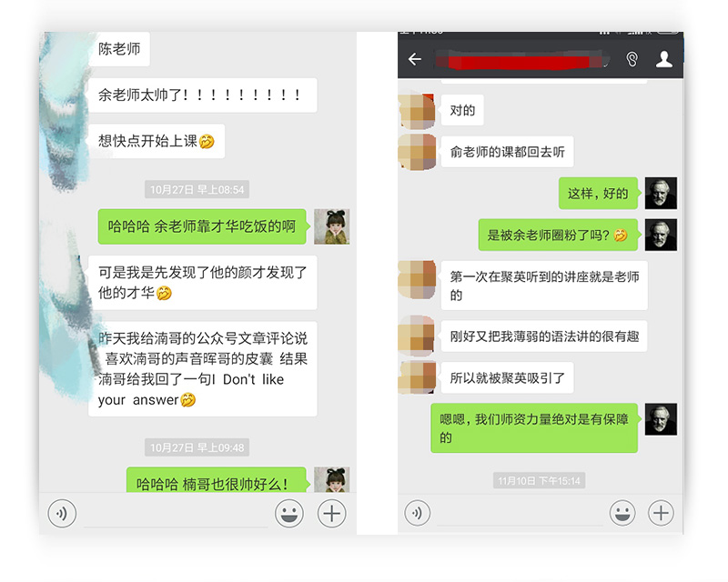Tap girl avatar beside 哈哈哈 余老师靠才华吃饭的啊
This screenshot has width=728, height=582.
(x=331, y=226)
